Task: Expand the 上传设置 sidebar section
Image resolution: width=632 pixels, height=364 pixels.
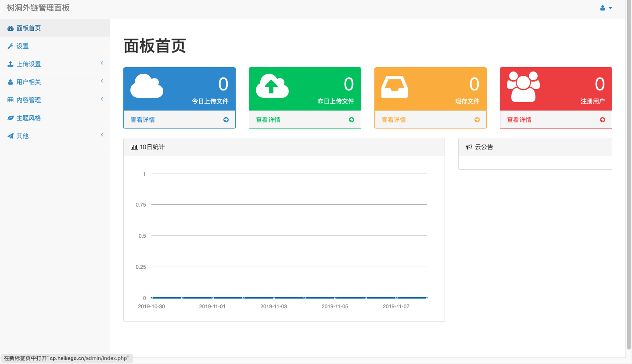Action: (x=55, y=64)
